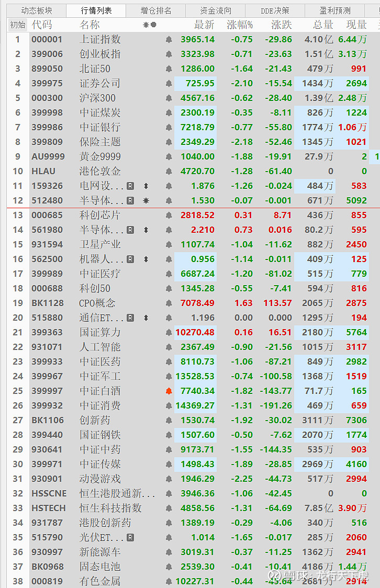The image size is (380, 588).
Task: Click the alert bell for 黄金9999
Action: [169, 156]
